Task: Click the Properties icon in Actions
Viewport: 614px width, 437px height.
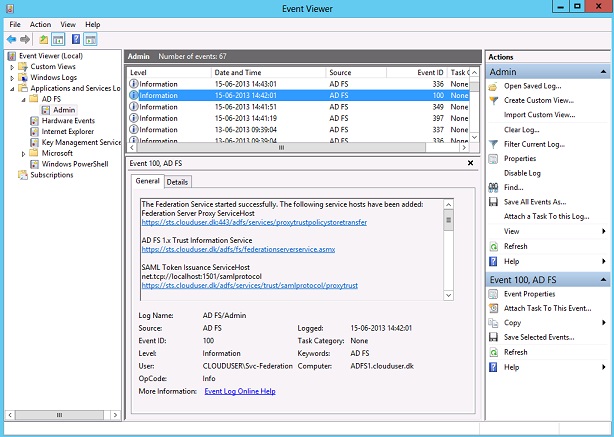Action: click(x=493, y=159)
